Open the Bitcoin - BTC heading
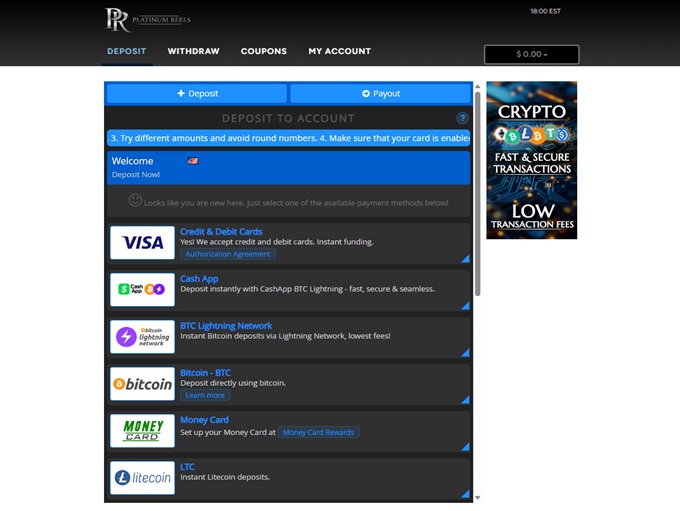 pyautogui.click(x=205, y=373)
